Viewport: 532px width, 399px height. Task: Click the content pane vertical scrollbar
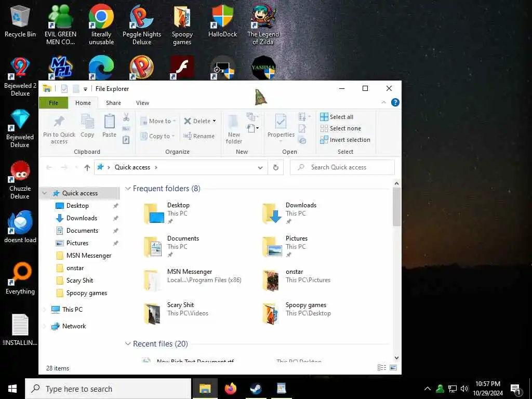tap(396, 207)
